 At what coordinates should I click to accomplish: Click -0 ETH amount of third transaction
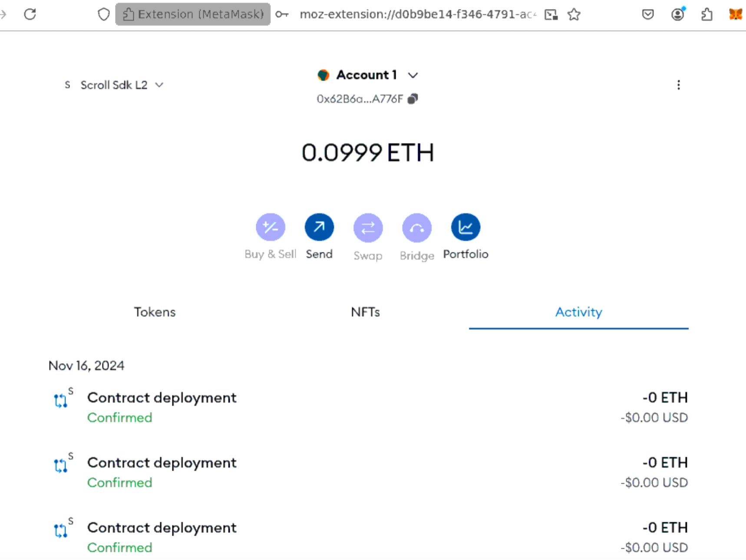[x=665, y=528]
